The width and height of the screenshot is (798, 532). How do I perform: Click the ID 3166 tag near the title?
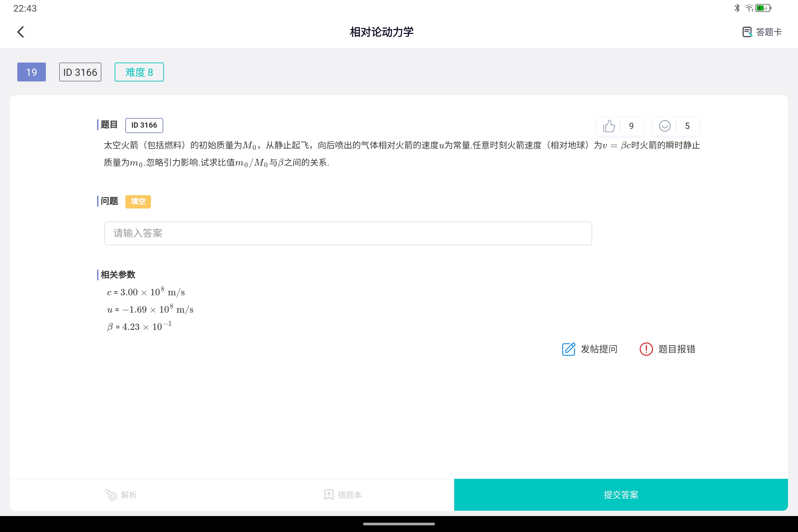point(80,72)
